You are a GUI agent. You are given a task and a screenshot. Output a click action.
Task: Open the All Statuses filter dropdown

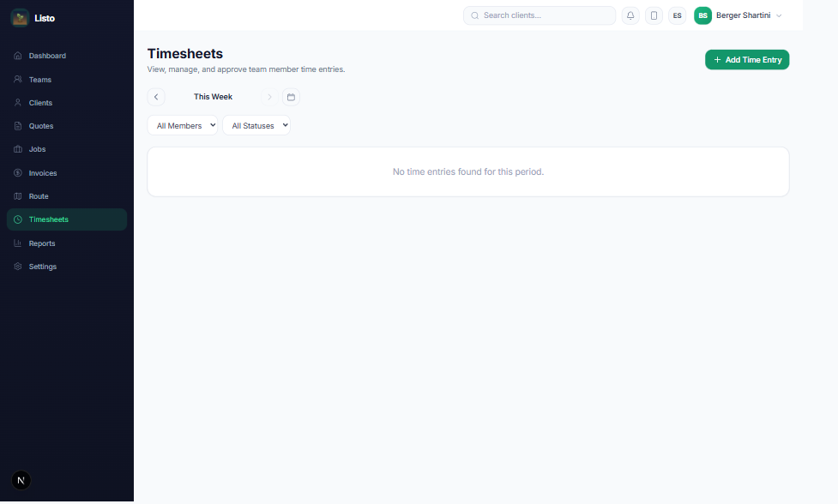(256, 125)
